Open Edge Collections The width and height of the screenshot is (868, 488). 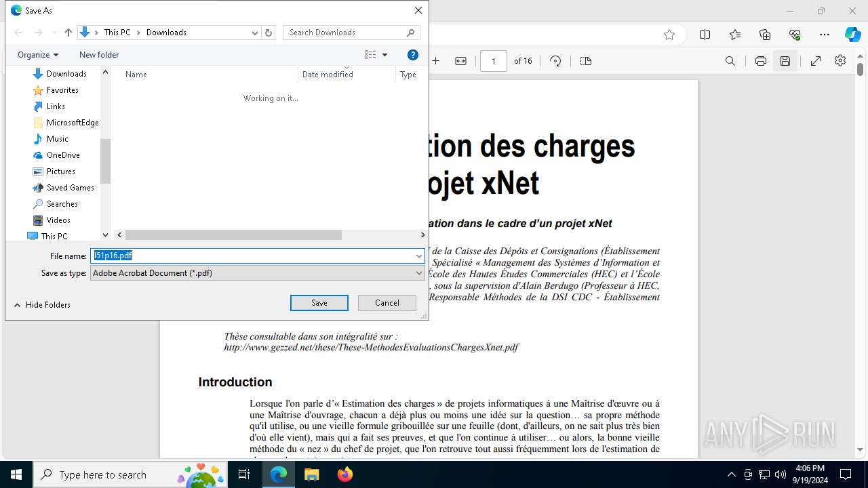tap(765, 35)
